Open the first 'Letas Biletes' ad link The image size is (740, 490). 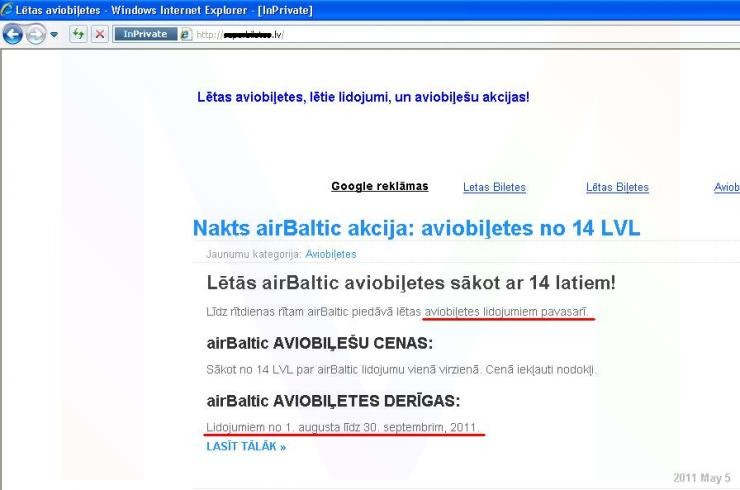[x=494, y=187]
